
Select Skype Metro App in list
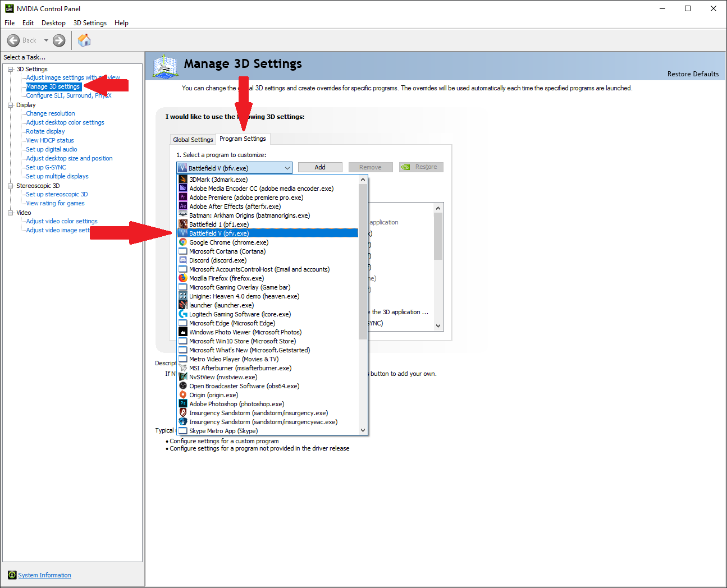click(268, 431)
